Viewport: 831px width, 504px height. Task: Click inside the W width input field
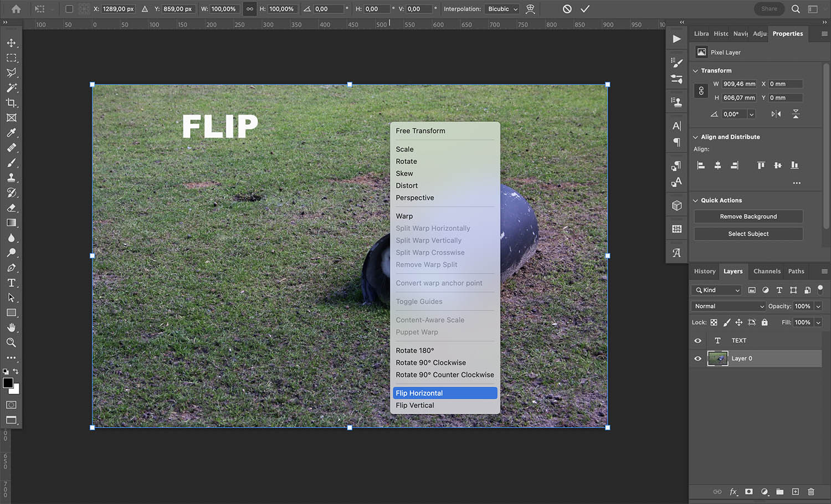[x=738, y=84]
